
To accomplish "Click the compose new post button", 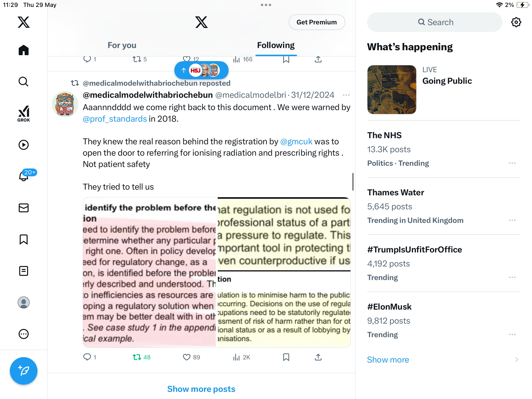I will tap(24, 371).
